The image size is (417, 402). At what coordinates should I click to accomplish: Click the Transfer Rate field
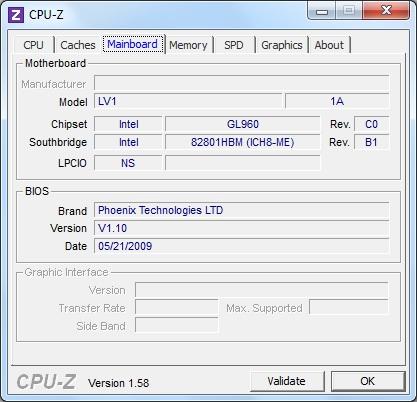pos(177,308)
